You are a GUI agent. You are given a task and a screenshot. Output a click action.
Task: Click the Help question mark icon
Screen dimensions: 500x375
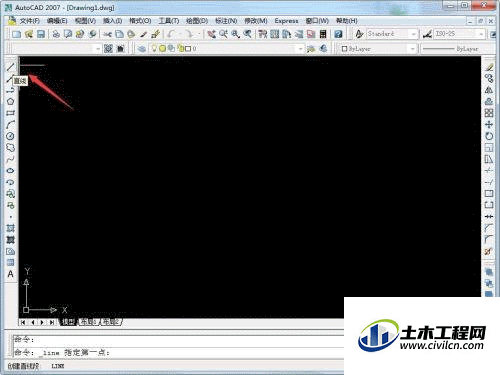pyautogui.click(x=338, y=34)
